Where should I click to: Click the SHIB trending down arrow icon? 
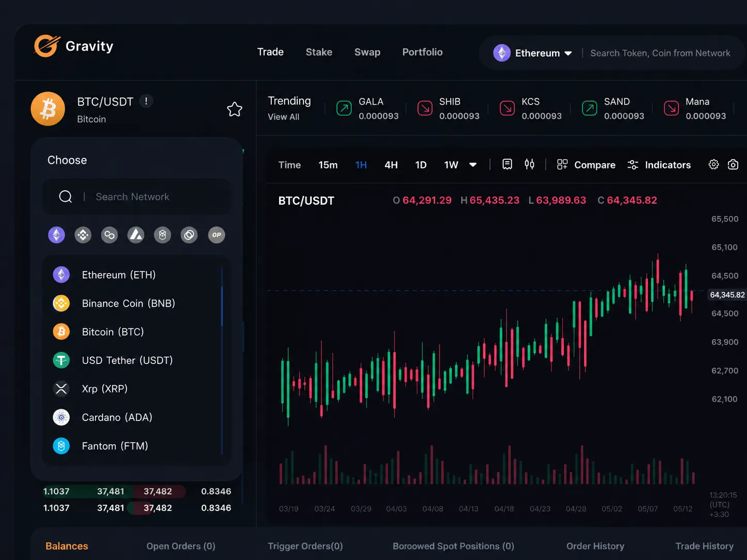(425, 108)
